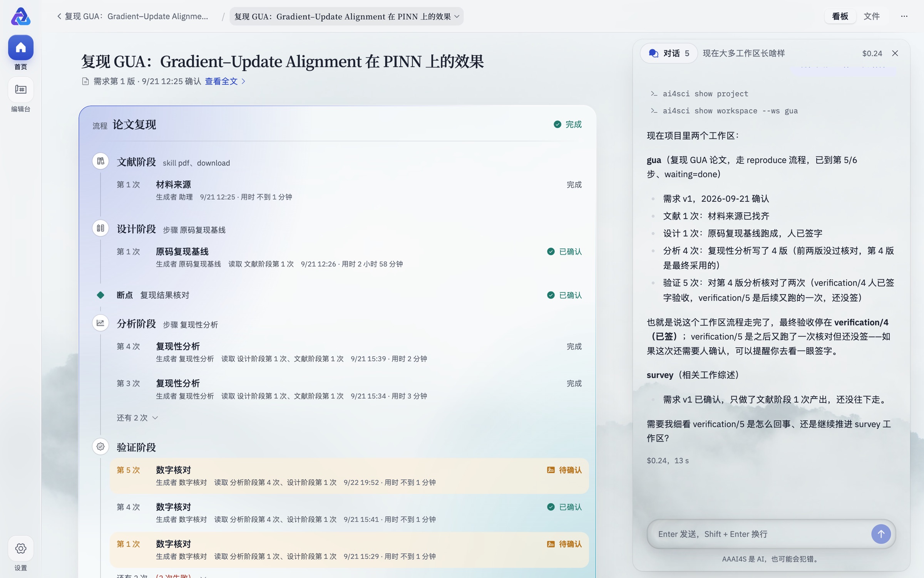Click the 文献阶段 book stage icon
This screenshot has width=924, height=578.
pyautogui.click(x=100, y=161)
